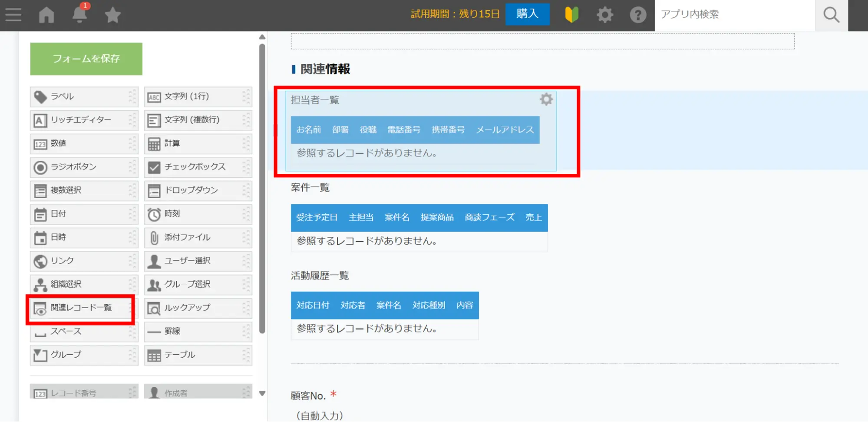Select the 関連レコード一覧 field item

tap(82, 308)
